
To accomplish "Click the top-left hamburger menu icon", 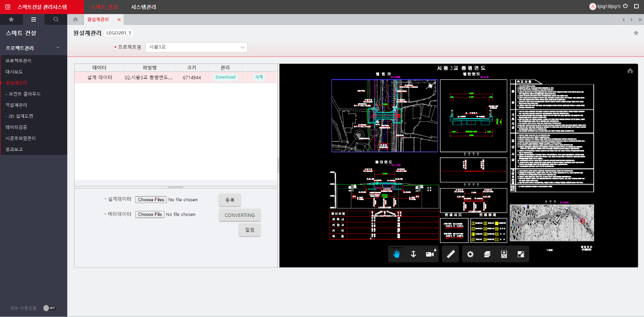I will (7, 7).
